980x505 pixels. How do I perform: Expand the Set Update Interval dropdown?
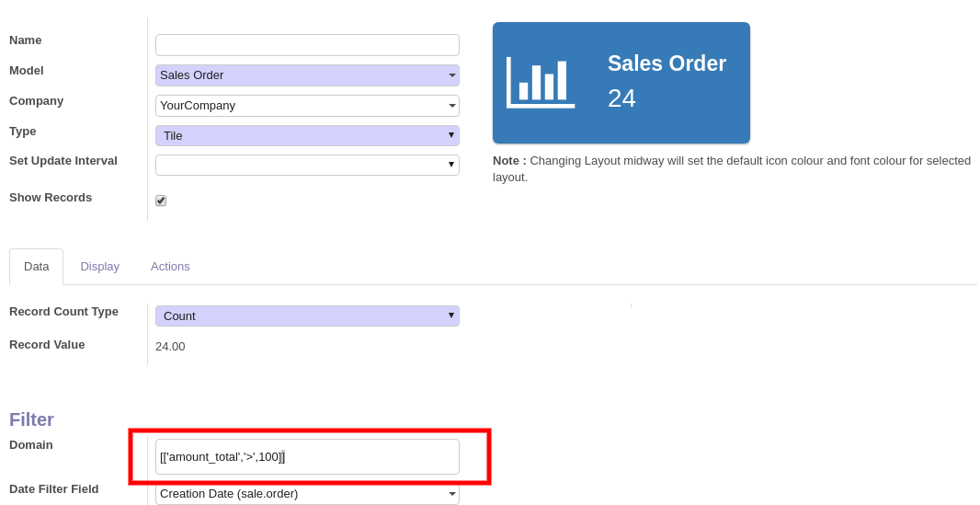(x=307, y=165)
